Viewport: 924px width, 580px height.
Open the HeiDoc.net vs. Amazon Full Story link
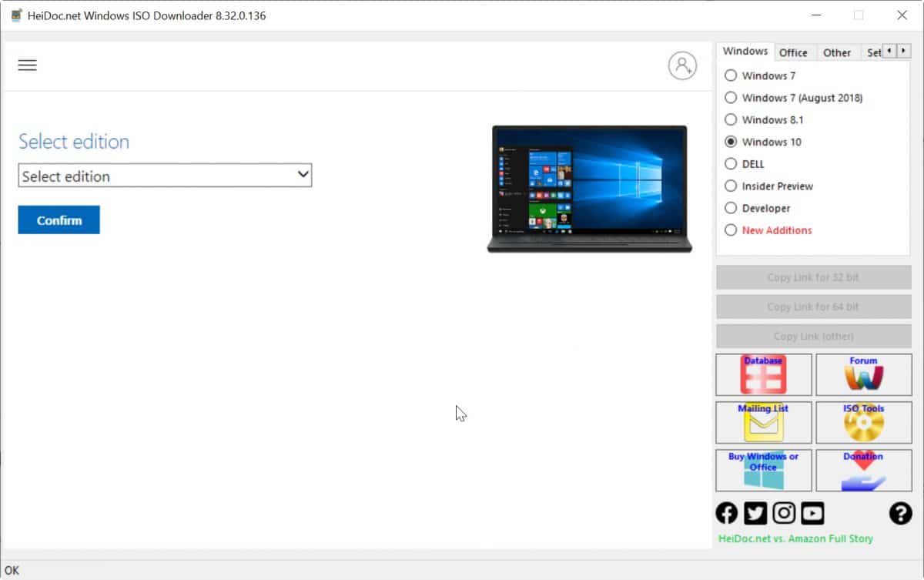(795, 538)
